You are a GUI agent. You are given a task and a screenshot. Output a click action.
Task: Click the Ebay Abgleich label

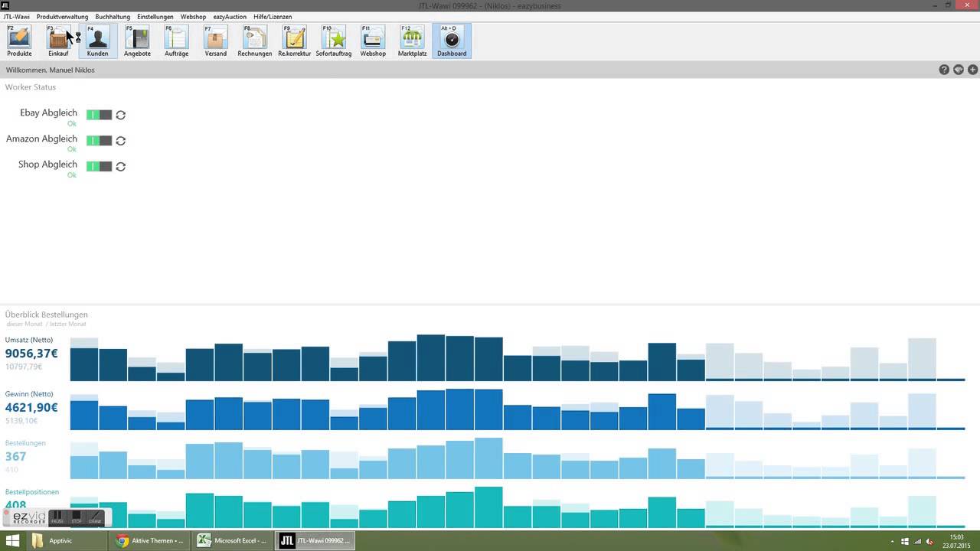point(48,112)
